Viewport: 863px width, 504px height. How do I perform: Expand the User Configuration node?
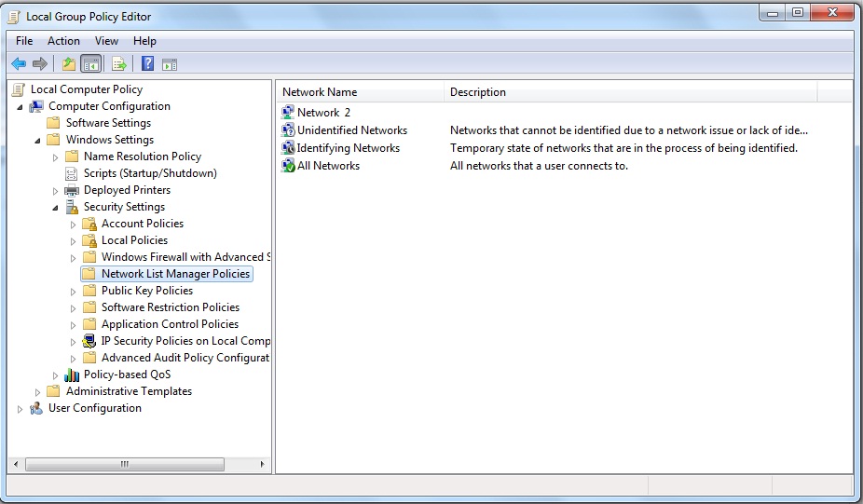(20, 409)
